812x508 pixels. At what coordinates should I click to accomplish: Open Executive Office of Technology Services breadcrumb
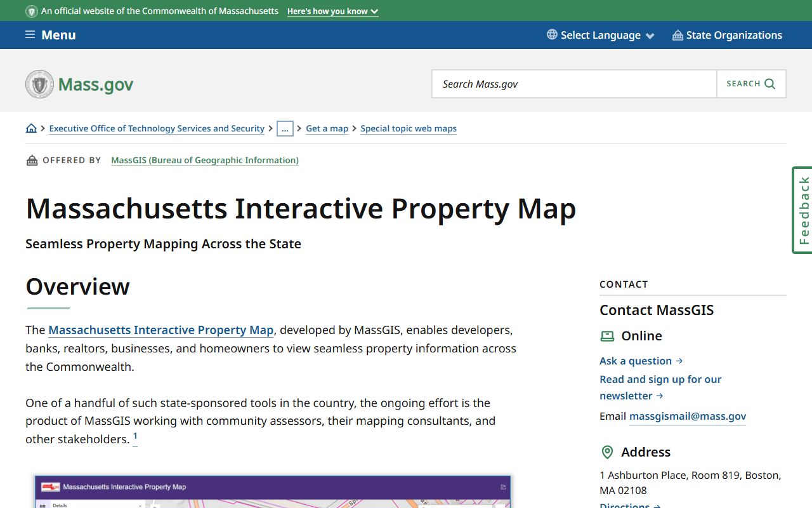pyautogui.click(x=157, y=128)
